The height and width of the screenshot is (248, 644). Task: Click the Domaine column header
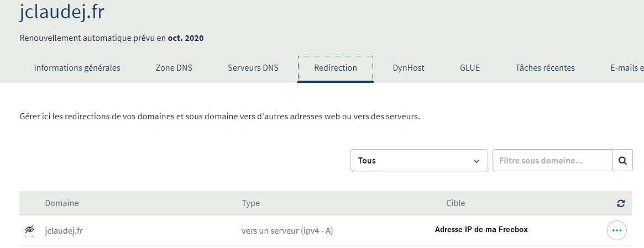(62, 203)
